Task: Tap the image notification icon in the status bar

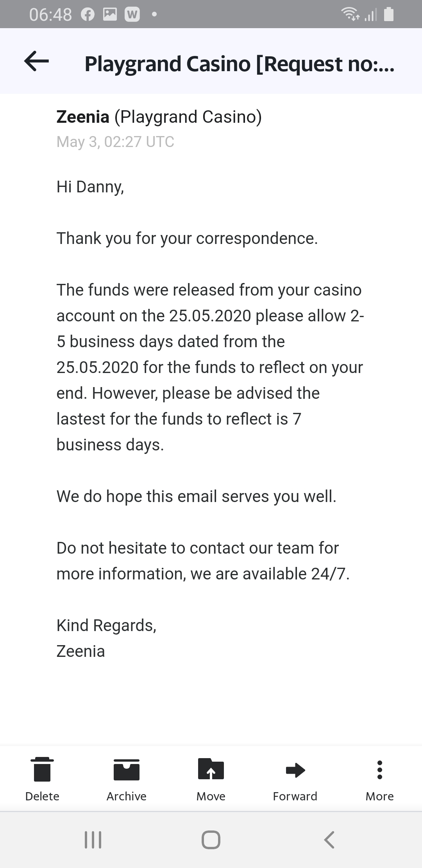Action: click(x=110, y=15)
